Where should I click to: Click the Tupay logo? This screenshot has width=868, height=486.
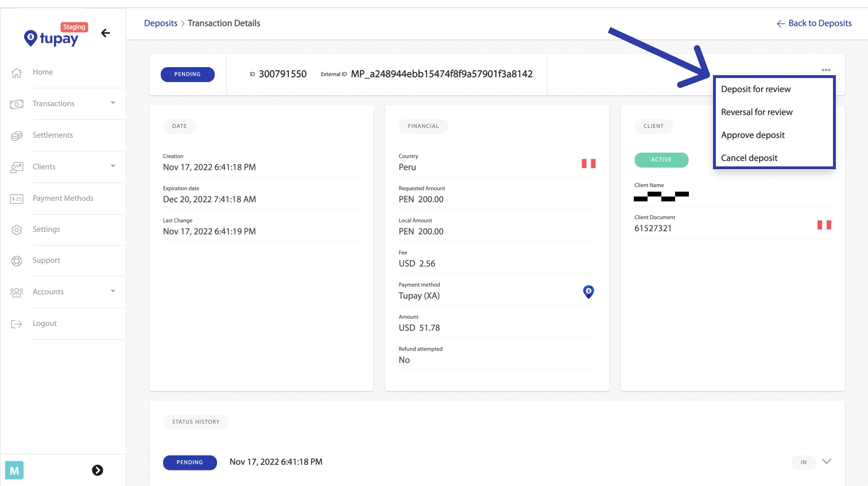pyautogui.click(x=52, y=38)
